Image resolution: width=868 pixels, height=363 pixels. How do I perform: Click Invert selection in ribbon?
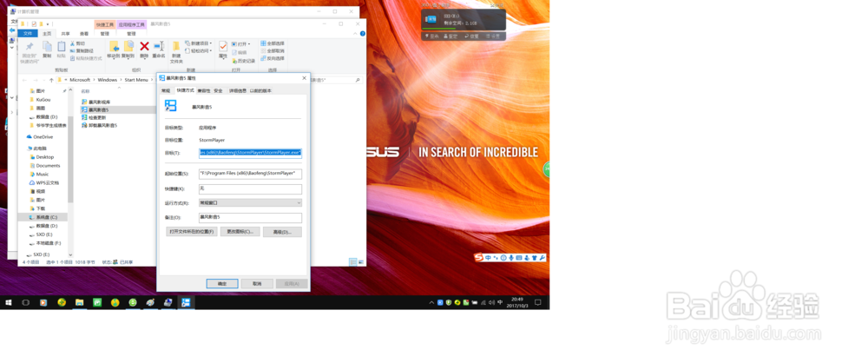coord(273,58)
